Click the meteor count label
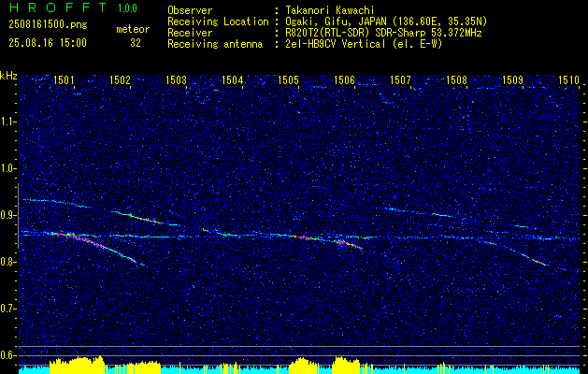Image resolution: width=588 pixels, height=374 pixels. (133, 29)
